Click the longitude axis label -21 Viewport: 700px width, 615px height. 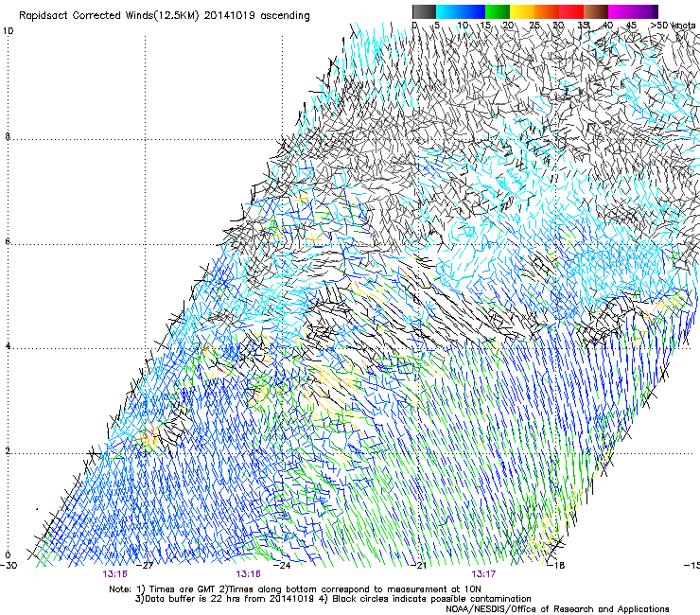point(419,565)
